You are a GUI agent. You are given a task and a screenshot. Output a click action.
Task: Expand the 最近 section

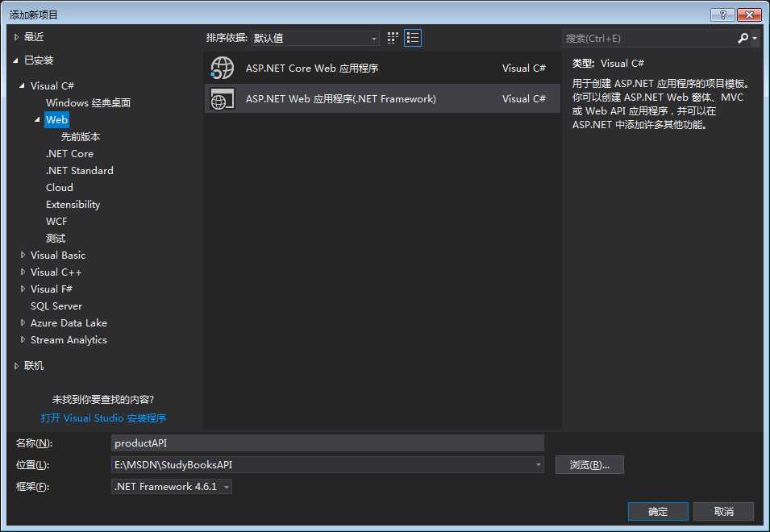pyautogui.click(x=16, y=37)
